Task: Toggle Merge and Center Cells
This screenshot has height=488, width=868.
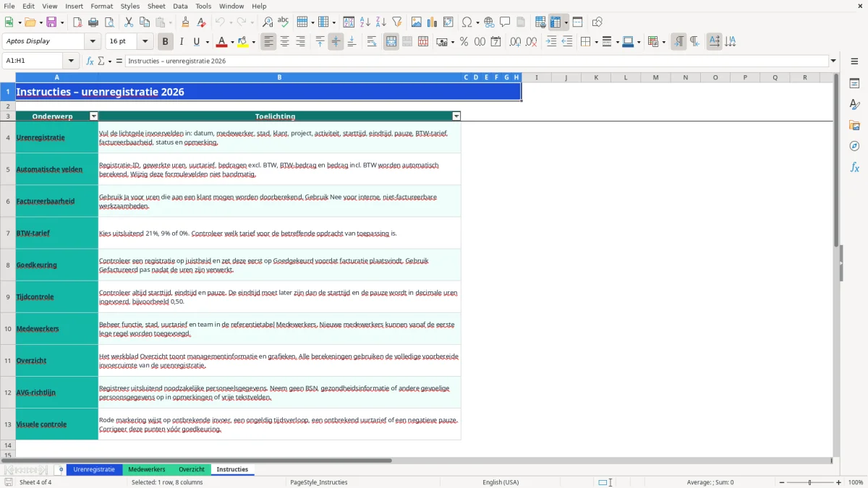Action: [391, 42]
